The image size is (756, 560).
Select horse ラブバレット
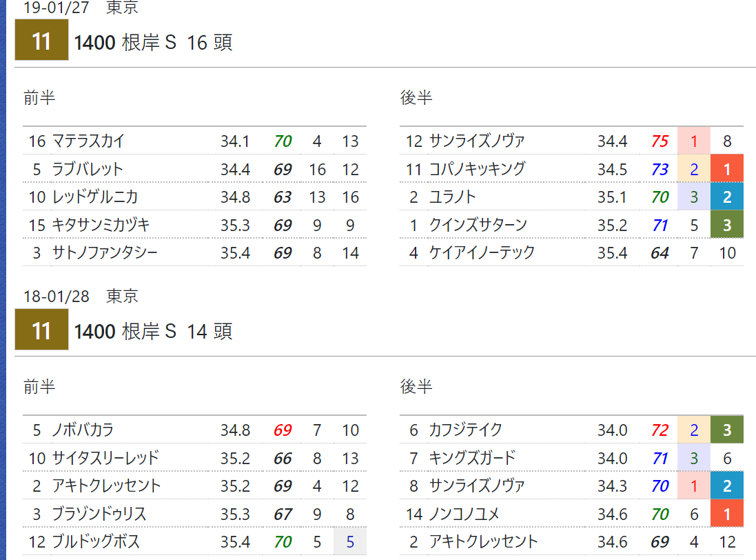tap(88, 169)
